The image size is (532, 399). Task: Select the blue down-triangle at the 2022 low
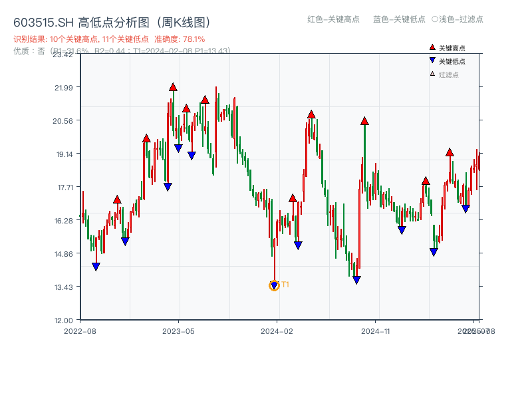(95, 266)
